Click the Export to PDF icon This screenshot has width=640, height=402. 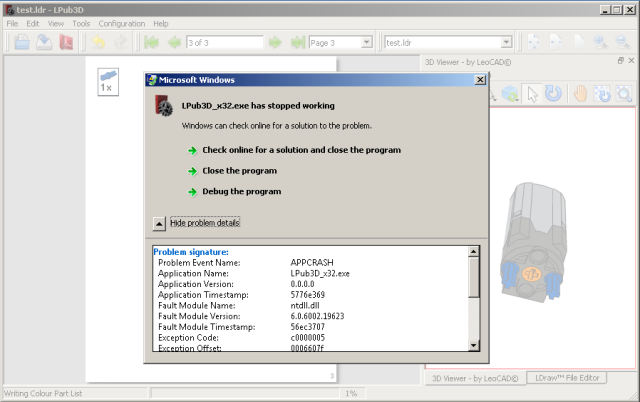(x=66, y=42)
